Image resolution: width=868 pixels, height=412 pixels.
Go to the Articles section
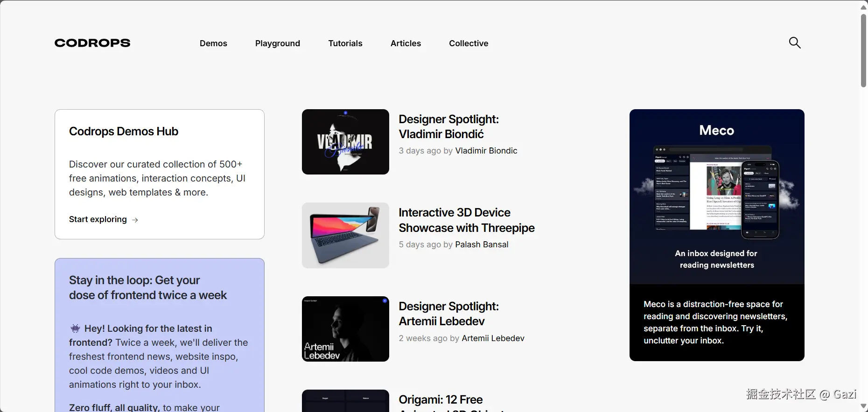[x=406, y=43]
